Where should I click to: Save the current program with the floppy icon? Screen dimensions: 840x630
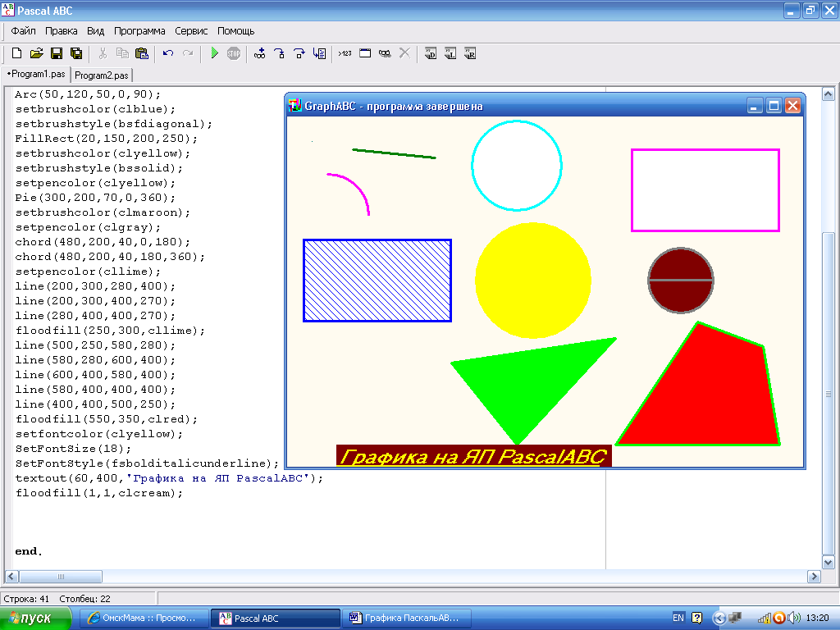click(x=57, y=53)
